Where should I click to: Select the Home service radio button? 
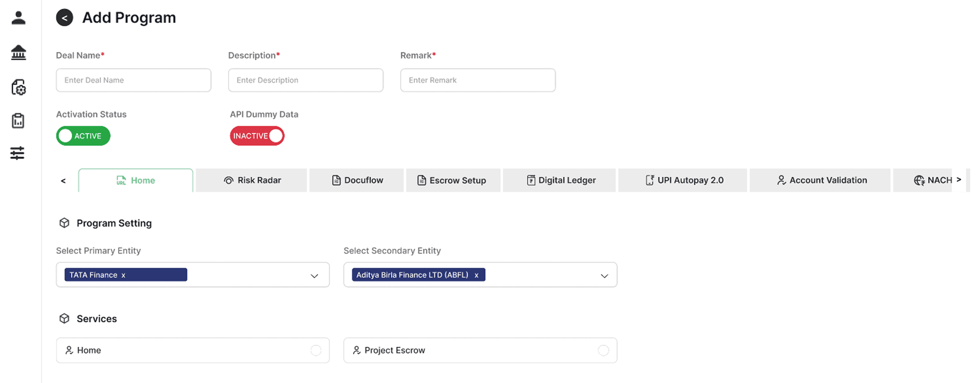point(316,350)
